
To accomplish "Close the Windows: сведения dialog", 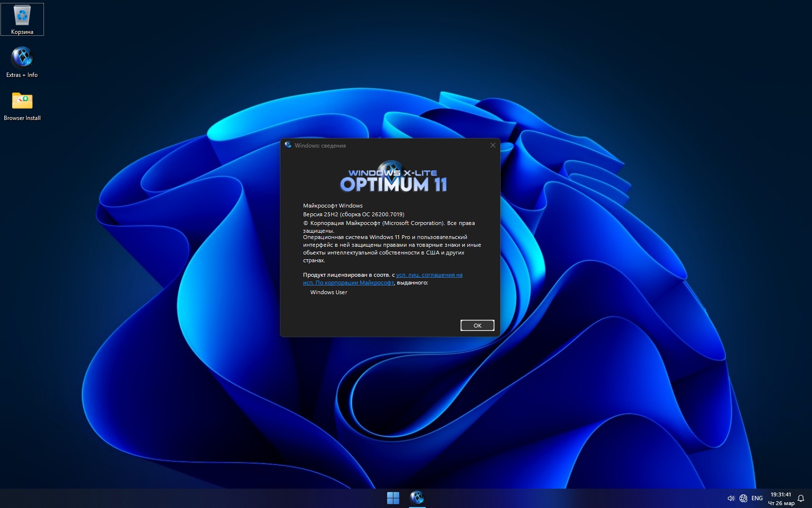I will (x=493, y=145).
